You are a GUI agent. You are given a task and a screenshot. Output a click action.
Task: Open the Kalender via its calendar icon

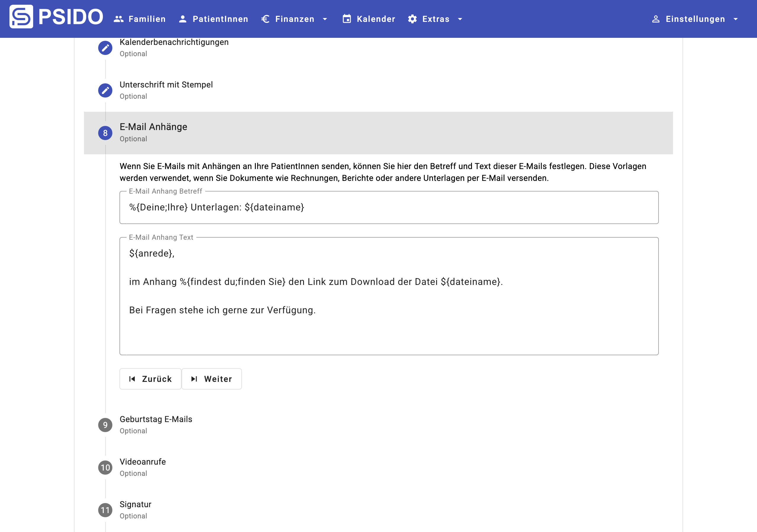tap(347, 19)
